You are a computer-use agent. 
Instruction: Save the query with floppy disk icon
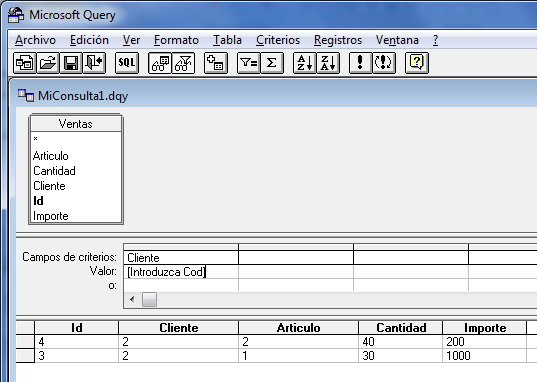coord(71,63)
